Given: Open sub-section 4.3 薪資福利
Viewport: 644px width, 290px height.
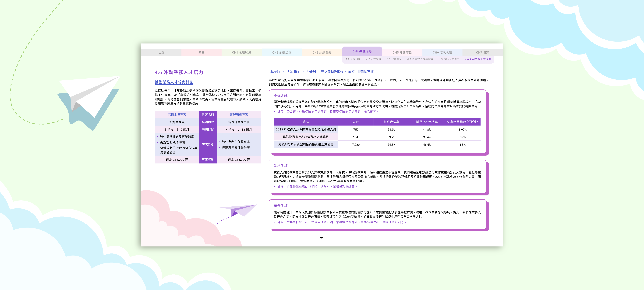Looking at the screenshot, I should pyautogui.click(x=394, y=59).
